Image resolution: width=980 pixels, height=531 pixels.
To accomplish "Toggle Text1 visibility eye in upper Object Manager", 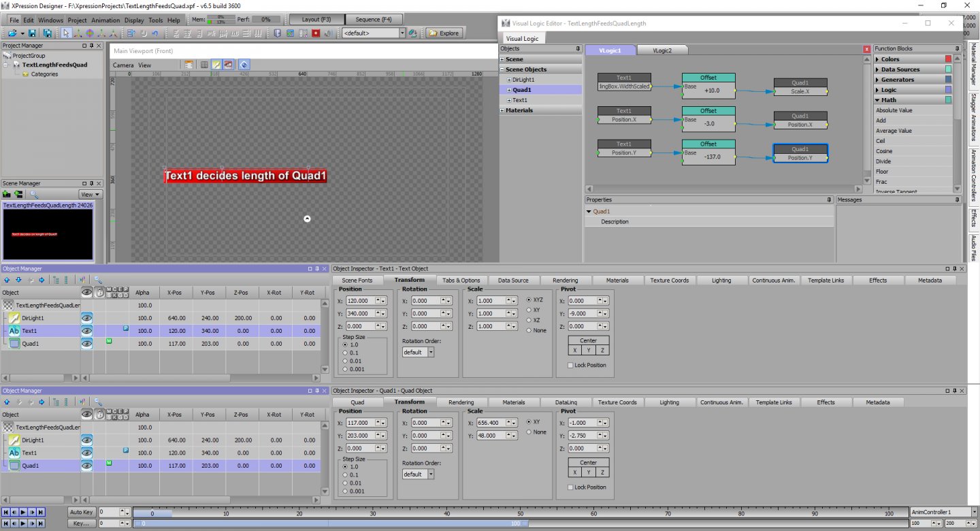I will click(87, 331).
